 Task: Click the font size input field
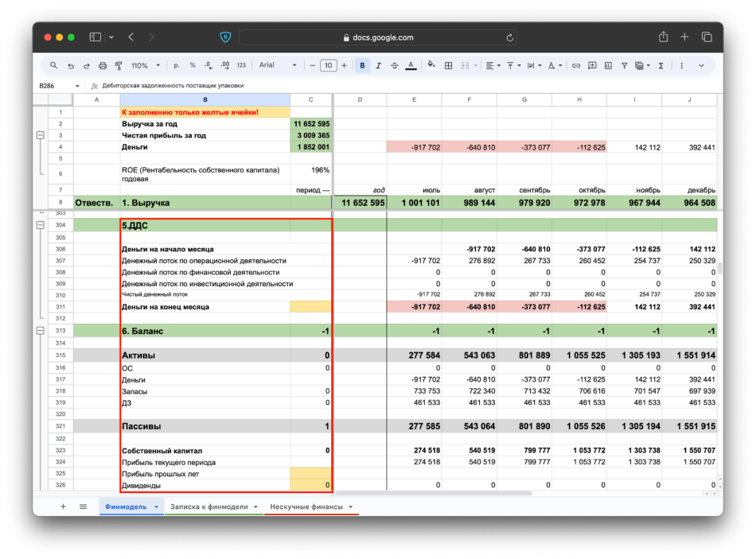click(328, 66)
